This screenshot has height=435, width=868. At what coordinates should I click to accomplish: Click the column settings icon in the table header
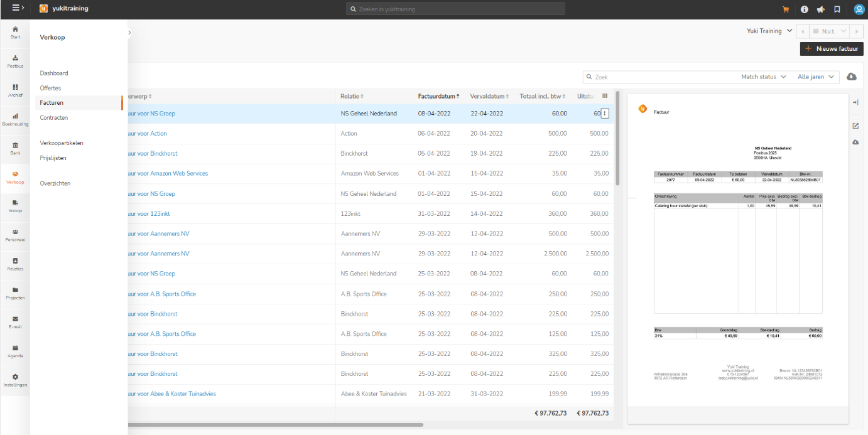(x=605, y=96)
